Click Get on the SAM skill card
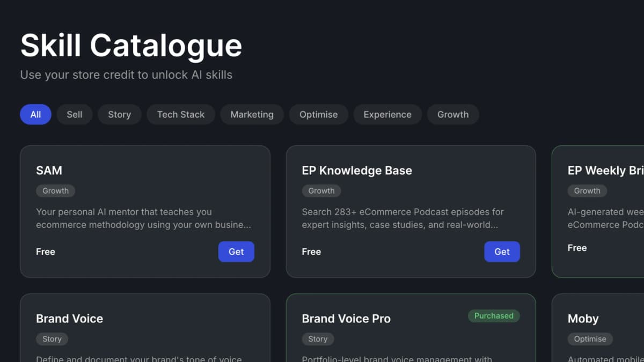This screenshot has height=362, width=644. point(236,252)
